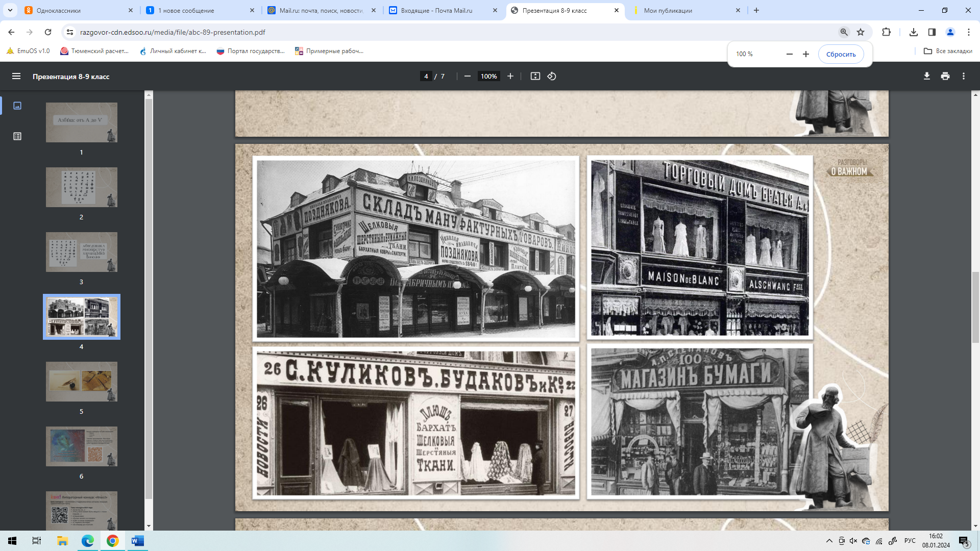Open Microsoft Edge from taskbar
This screenshot has width=980, height=551.
pyautogui.click(x=87, y=541)
